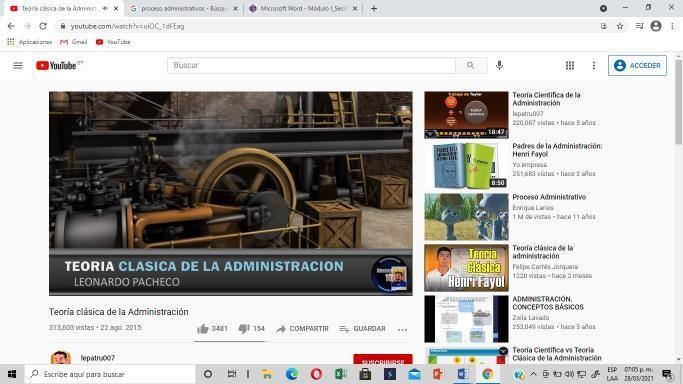Viewport: 683px width, 384px height.
Task: Switch to Microsoft Word Módulo tab
Action: 303,8
